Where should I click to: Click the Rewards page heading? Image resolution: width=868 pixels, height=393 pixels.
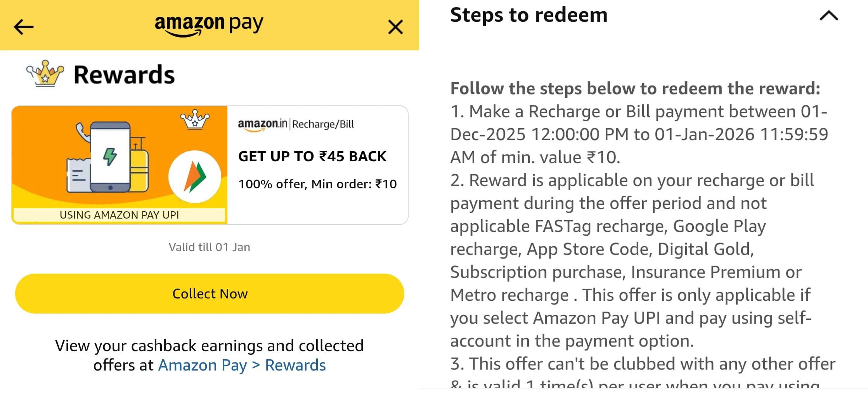[x=124, y=75]
